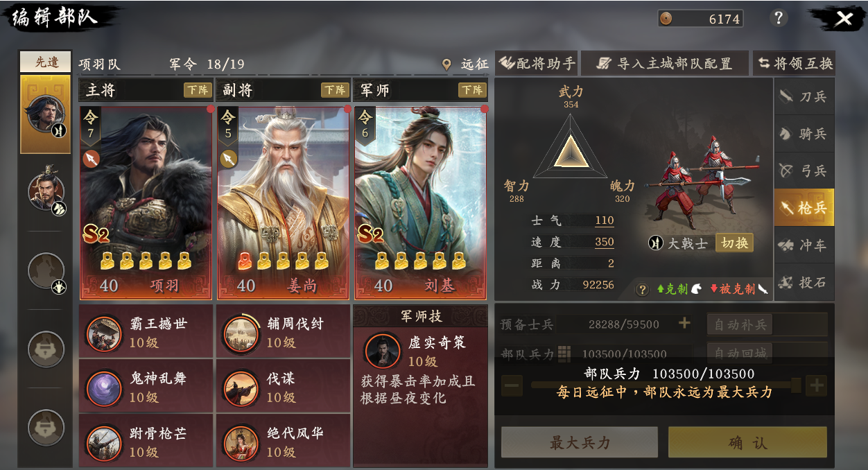Click the 确认 confirm button
Image resolution: width=868 pixels, height=470 pixels.
747,442
